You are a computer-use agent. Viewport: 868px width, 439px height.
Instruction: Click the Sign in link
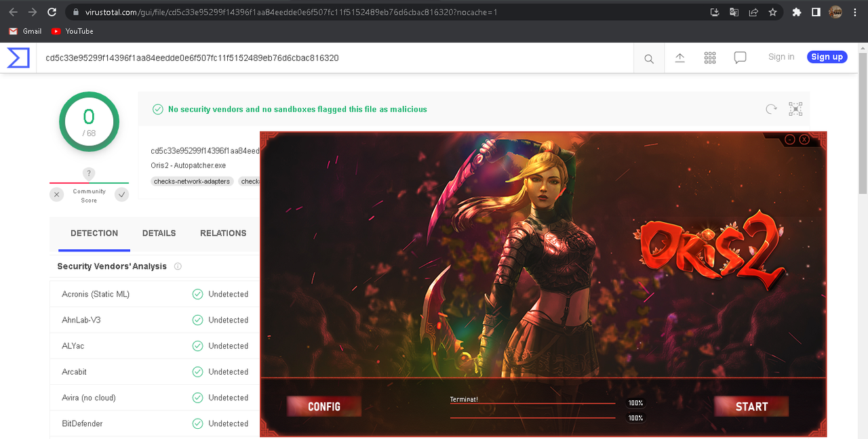[x=781, y=57]
